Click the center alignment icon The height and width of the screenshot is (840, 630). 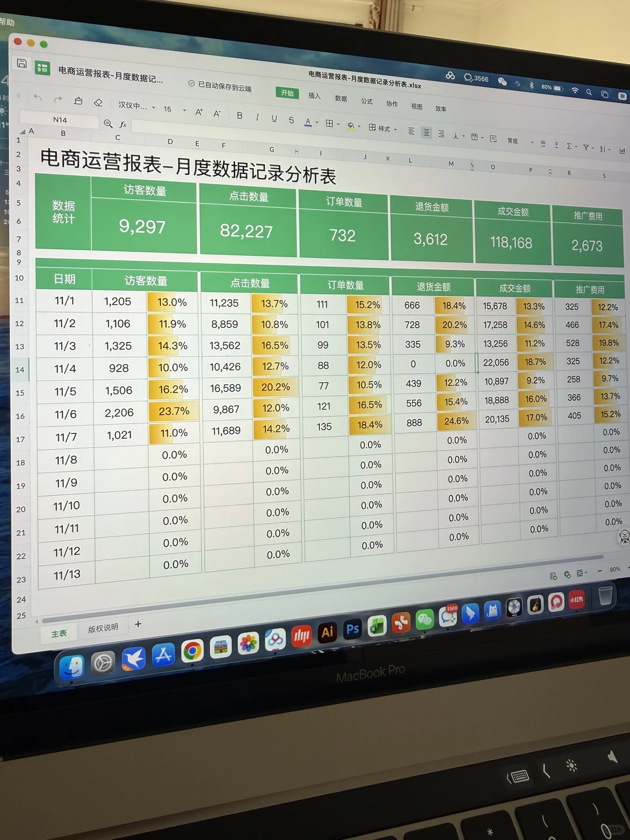click(426, 132)
